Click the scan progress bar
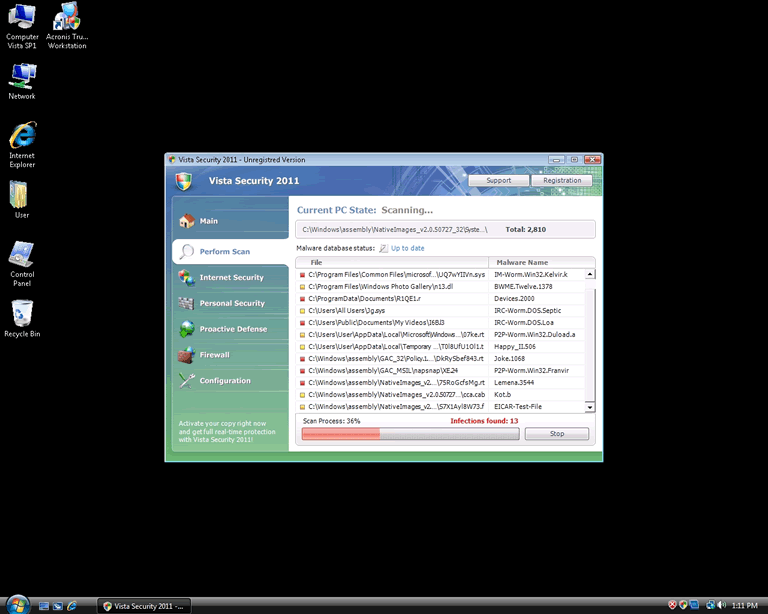 pyautogui.click(x=410, y=434)
